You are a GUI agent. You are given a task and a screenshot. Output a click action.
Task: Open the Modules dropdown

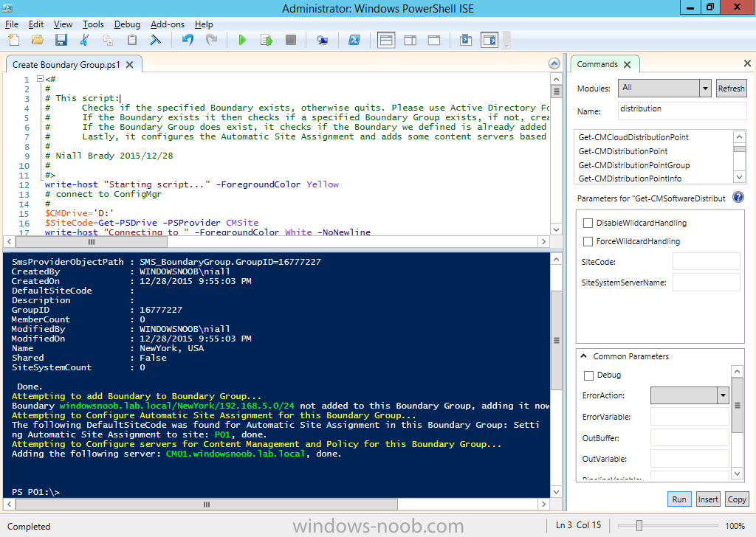705,88
